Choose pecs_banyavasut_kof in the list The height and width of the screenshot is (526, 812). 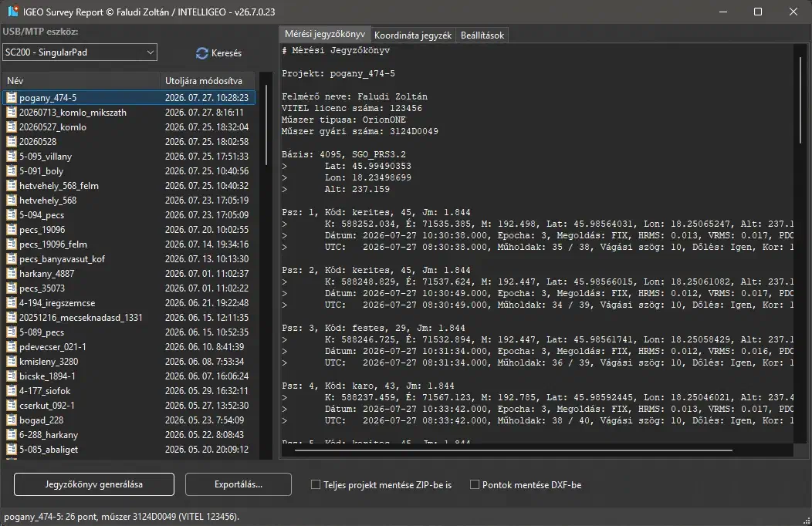129,258
